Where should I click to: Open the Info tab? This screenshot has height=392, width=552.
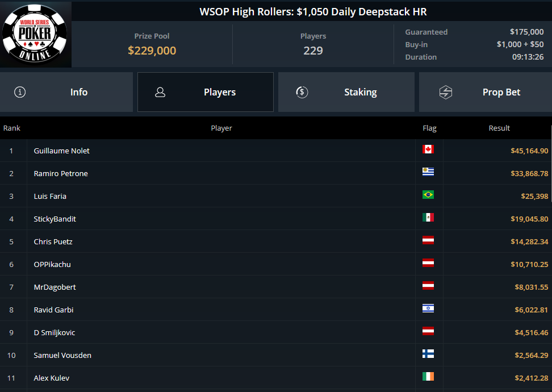pos(66,92)
